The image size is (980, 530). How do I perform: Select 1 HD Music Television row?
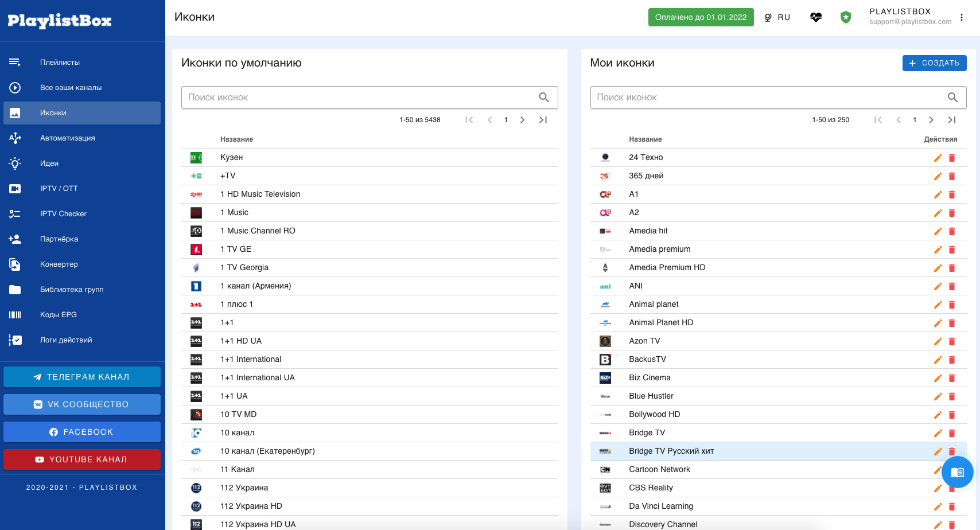click(370, 194)
